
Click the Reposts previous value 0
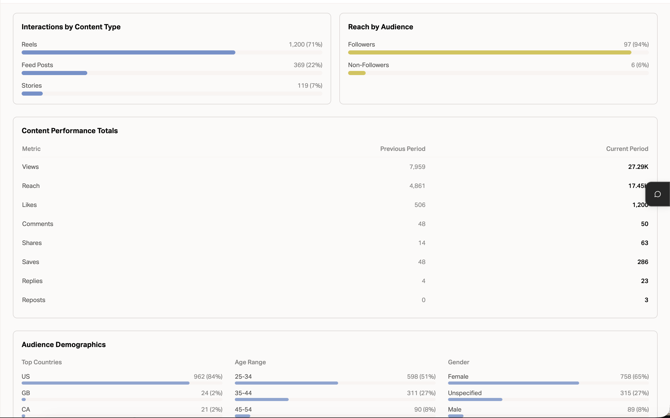click(423, 300)
